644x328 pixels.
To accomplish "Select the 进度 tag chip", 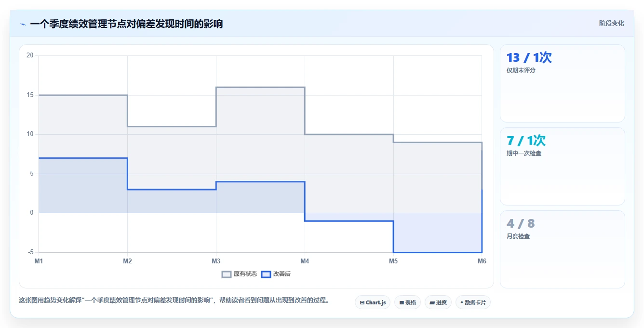I will click(x=438, y=302).
